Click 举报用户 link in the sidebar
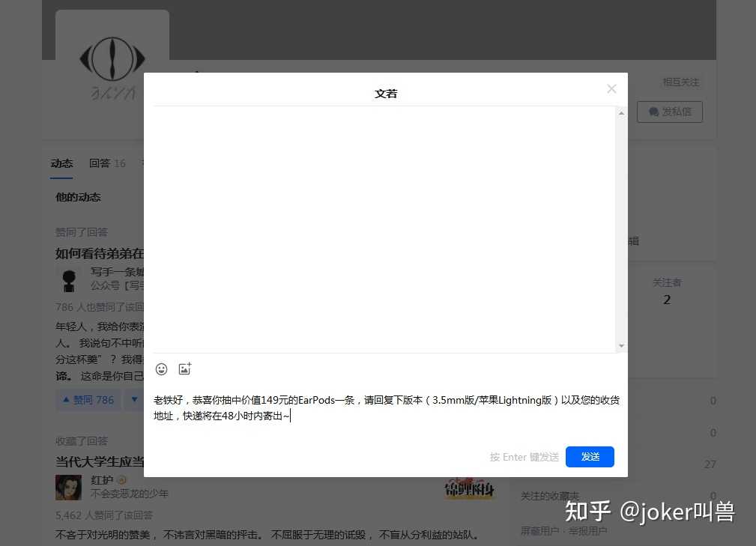Screen dimensions: 756x546 [x=587, y=530]
